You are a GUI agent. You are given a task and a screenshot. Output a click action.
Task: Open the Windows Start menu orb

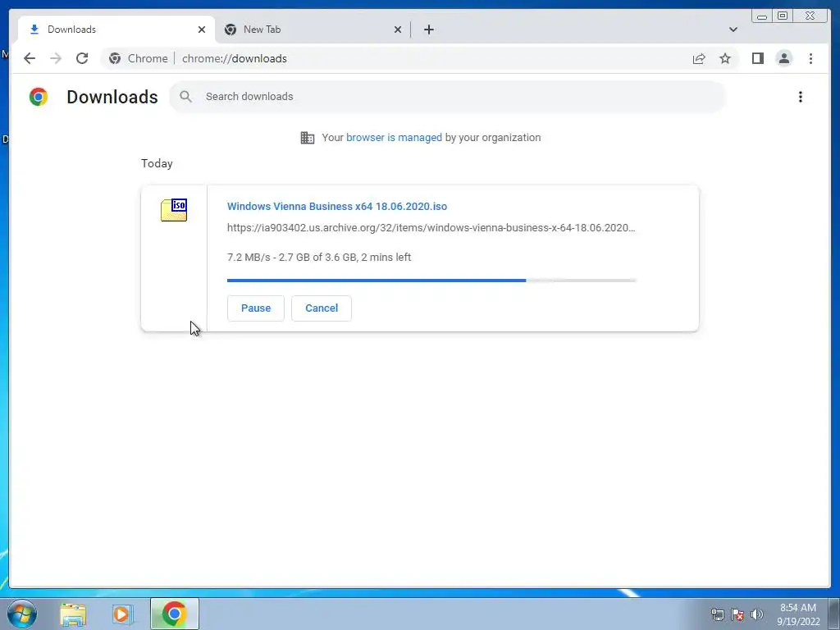(x=22, y=614)
